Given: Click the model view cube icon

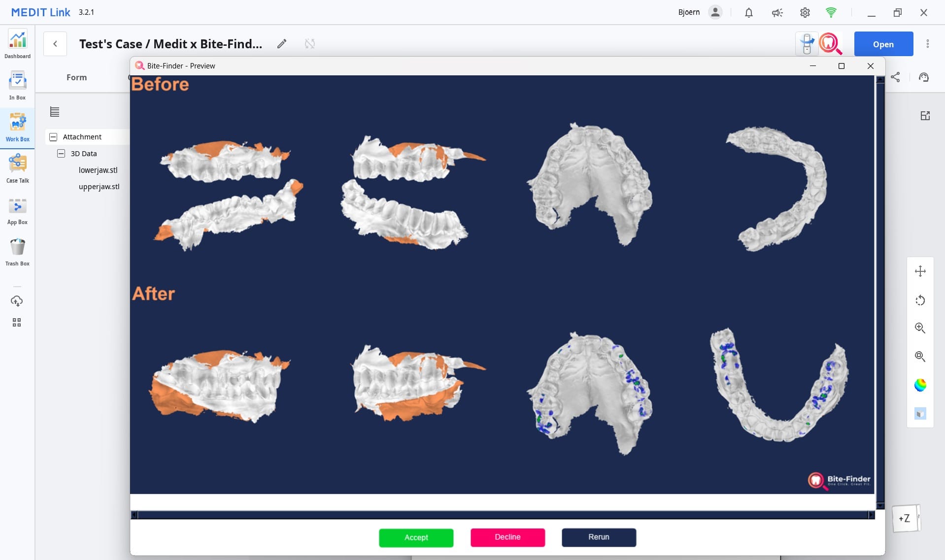Looking at the screenshot, I should coord(920,413).
